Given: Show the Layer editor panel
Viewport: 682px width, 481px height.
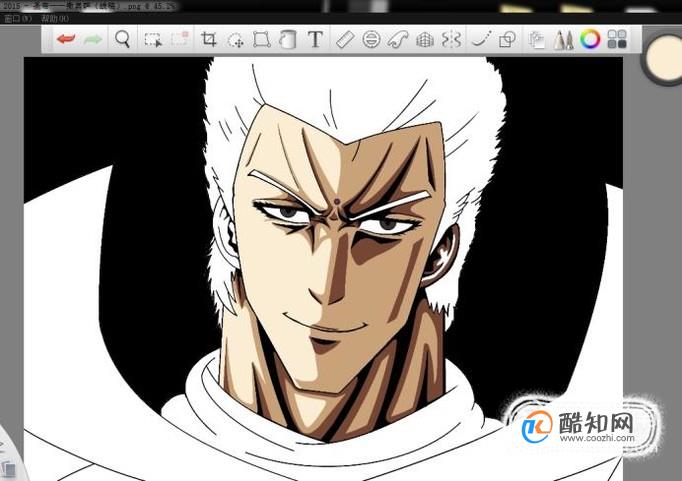Looking at the screenshot, I should click(x=537, y=40).
